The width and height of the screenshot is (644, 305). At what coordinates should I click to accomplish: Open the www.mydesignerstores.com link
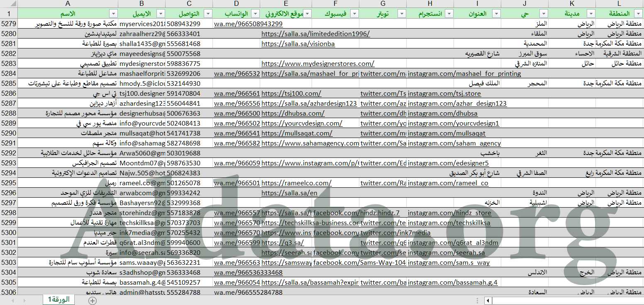coord(318,64)
